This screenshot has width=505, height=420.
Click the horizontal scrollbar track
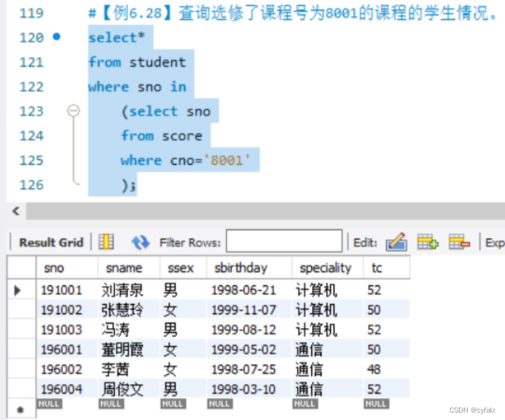pos(265,211)
